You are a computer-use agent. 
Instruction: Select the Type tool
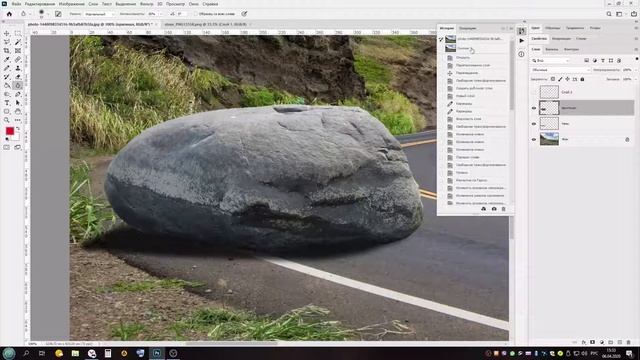click(x=7, y=103)
